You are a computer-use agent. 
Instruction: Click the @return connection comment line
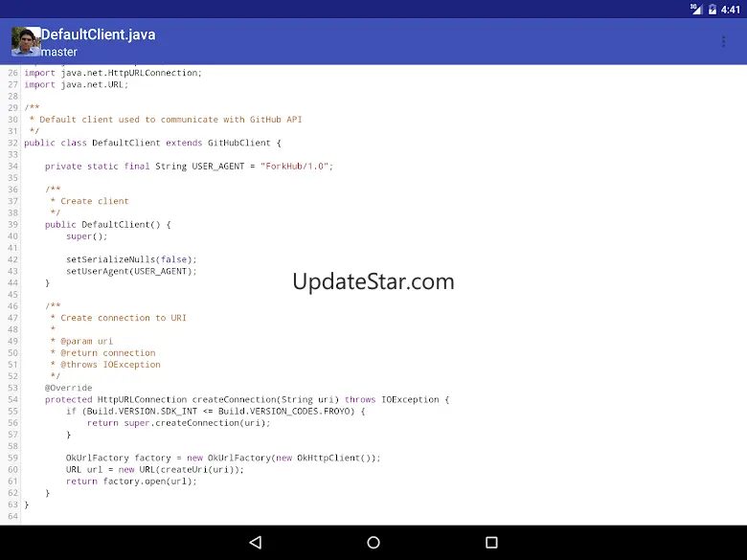coord(102,353)
